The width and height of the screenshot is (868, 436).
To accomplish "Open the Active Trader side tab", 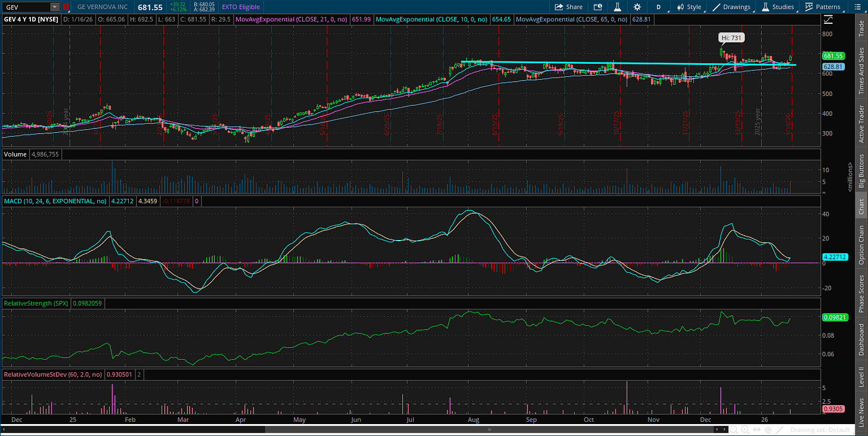I will tap(861, 123).
